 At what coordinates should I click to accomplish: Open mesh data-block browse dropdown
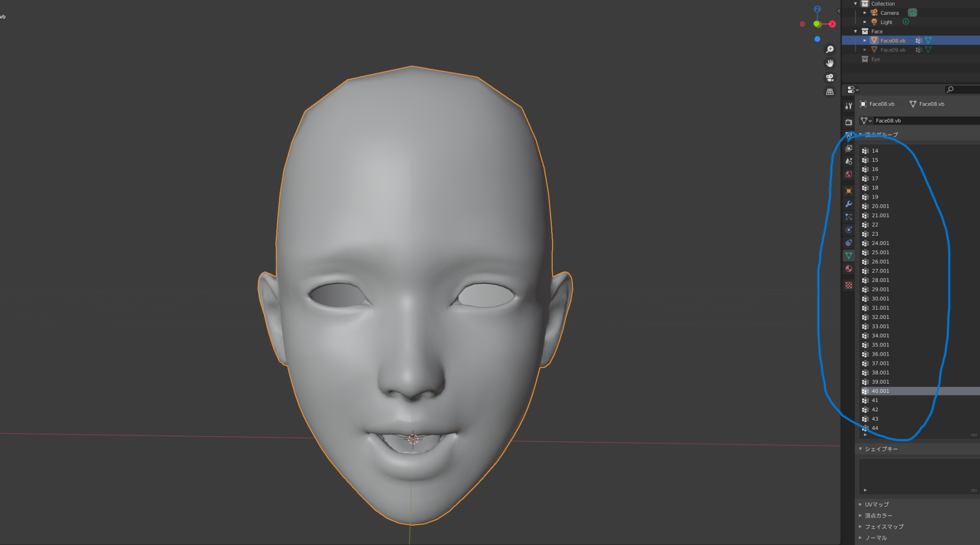click(x=866, y=121)
